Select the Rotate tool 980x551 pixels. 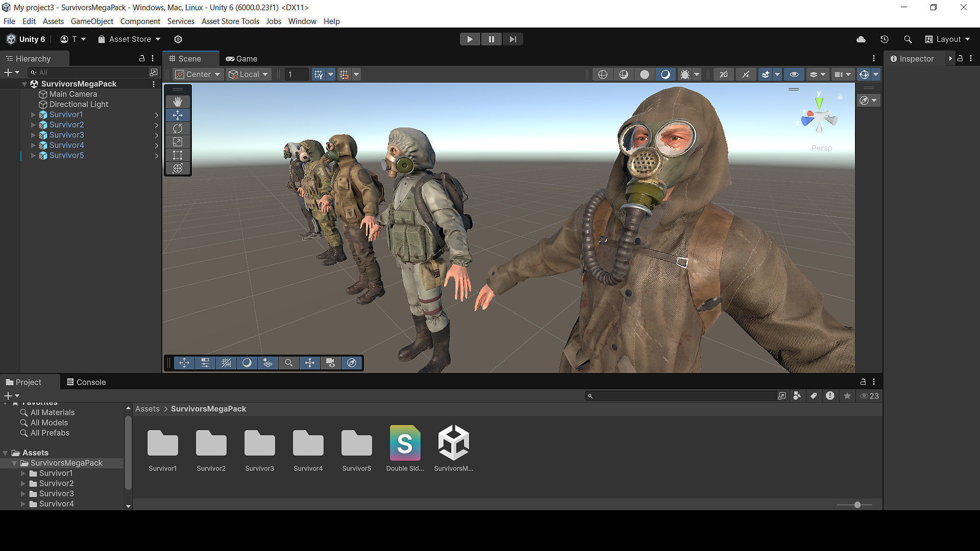(x=178, y=129)
